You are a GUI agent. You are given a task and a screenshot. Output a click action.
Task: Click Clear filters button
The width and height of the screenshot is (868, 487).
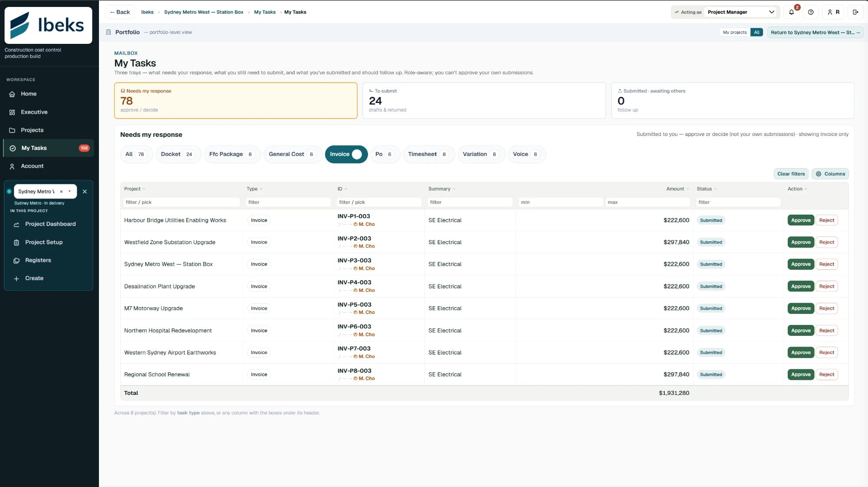(791, 174)
